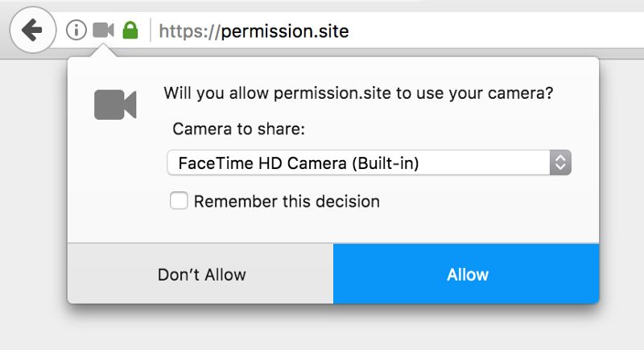This screenshot has height=350, width=644.
Task: Click the "Camera to share:" label
Action: [238, 129]
